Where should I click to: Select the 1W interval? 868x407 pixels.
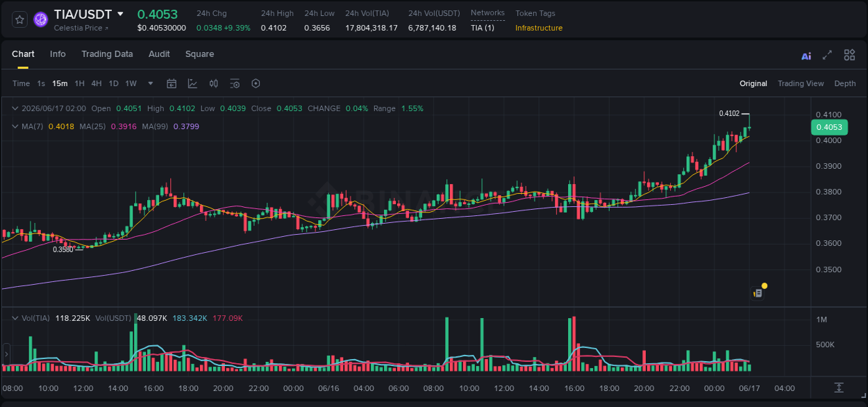[x=131, y=83]
